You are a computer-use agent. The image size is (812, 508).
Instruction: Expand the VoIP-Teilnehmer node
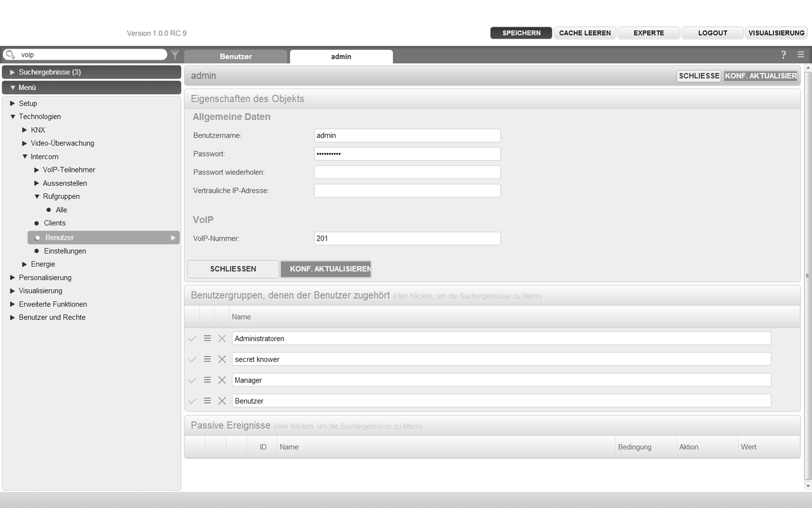click(36, 170)
